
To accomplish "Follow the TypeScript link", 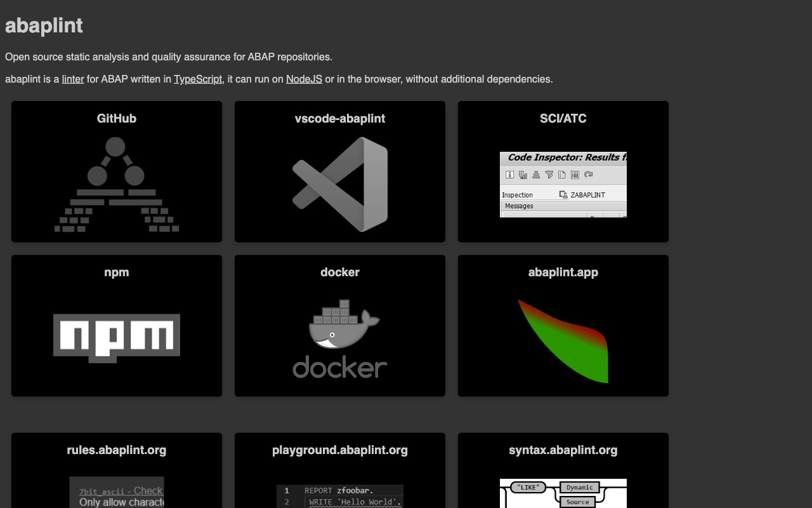I will tap(198, 79).
